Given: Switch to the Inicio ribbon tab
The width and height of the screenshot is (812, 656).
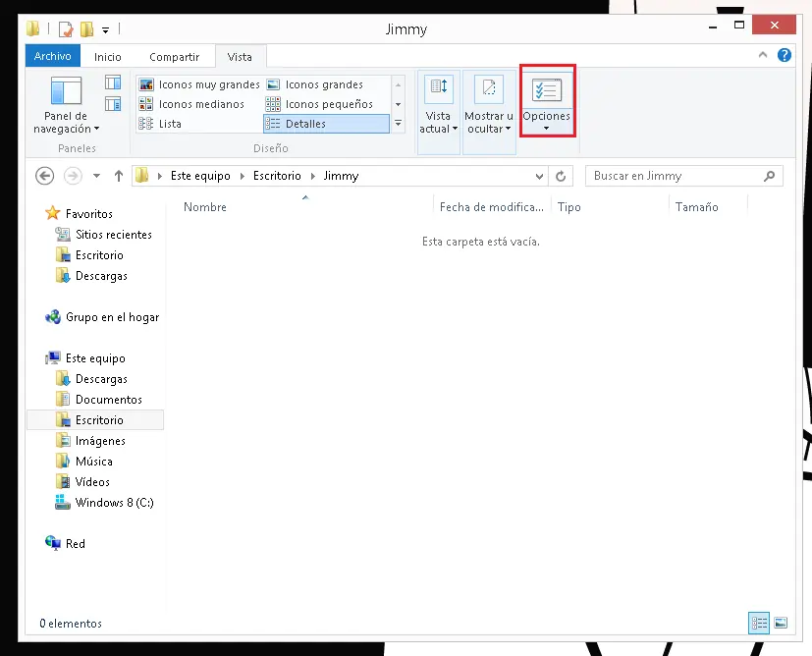Looking at the screenshot, I should (108, 56).
